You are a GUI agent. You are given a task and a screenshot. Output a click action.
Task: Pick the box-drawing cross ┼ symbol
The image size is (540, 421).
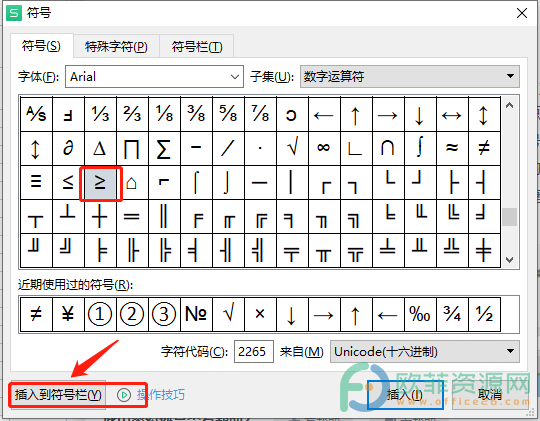pos(100,216)
